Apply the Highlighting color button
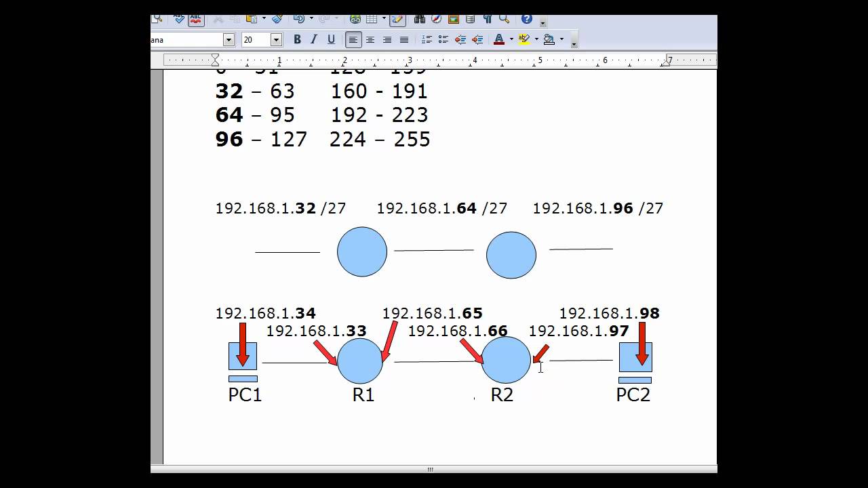Image resolution: width=868 pixels, height=488 pixels. coord(524,40)
